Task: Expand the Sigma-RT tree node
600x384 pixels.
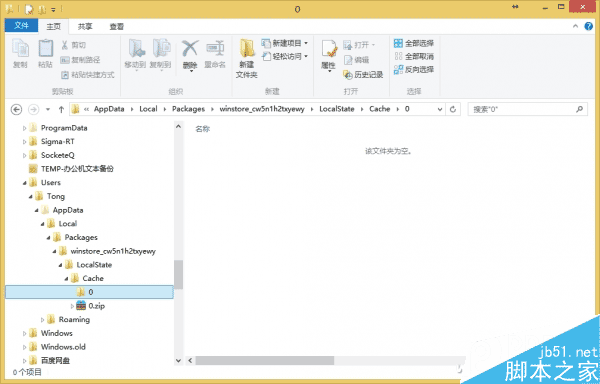Action: point(24,142)
